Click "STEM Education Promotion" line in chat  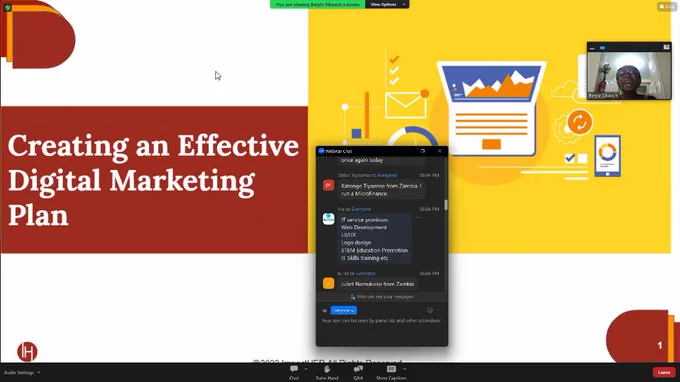click(x=374, y=250)
